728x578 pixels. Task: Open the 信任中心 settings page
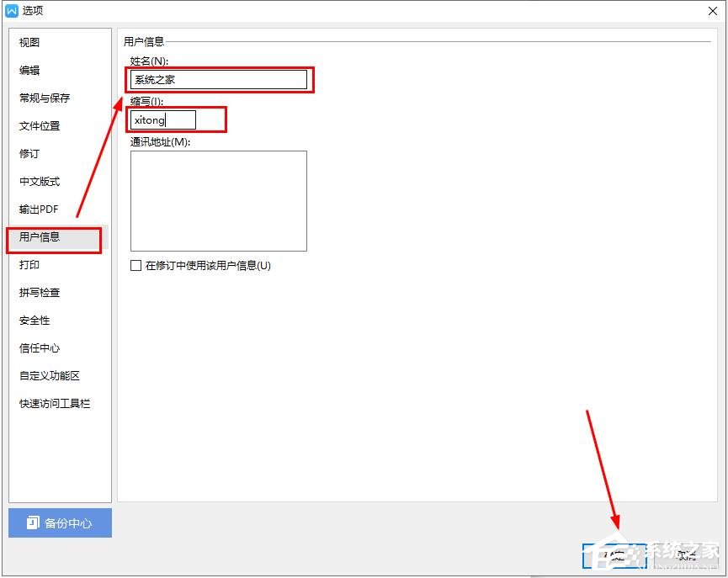click(40, 347)
